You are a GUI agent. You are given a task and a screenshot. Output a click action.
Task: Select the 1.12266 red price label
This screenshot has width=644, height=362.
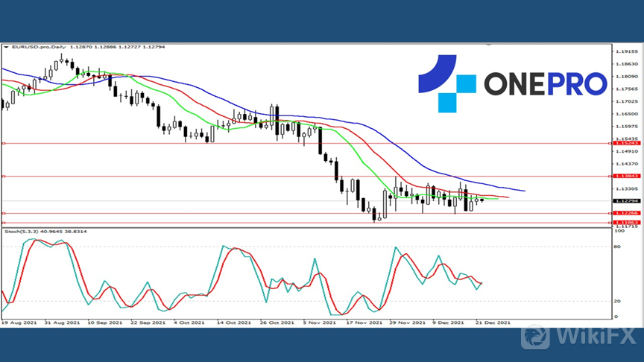[x=625, y=214]
